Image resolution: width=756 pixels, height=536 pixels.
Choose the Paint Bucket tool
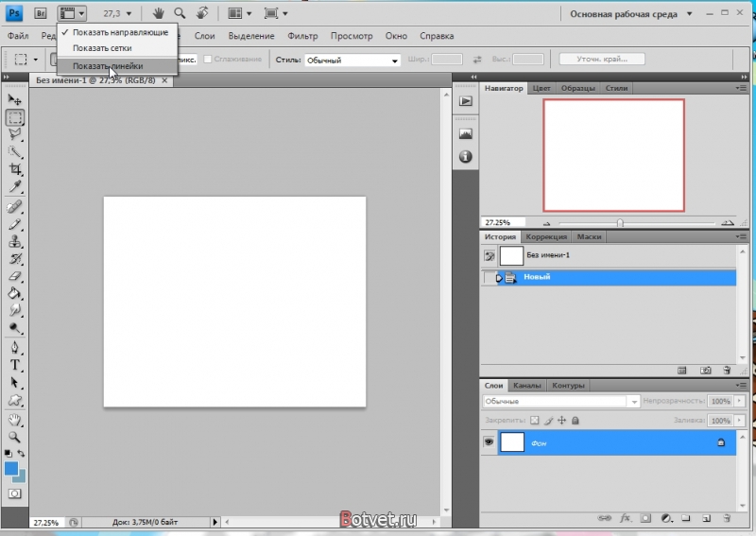(x=15, y=293)
